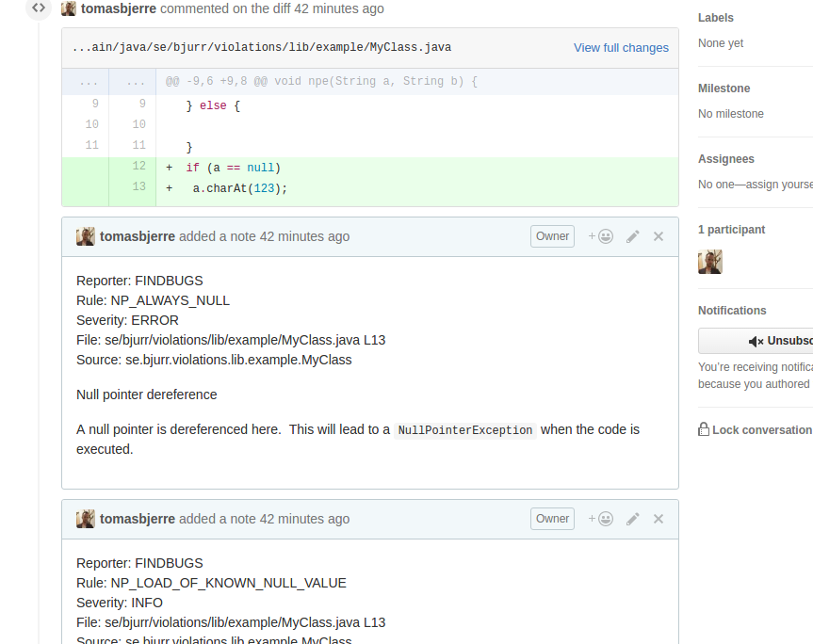Add reaction to NP_ALWAYS_NULL note

point(601,236)
